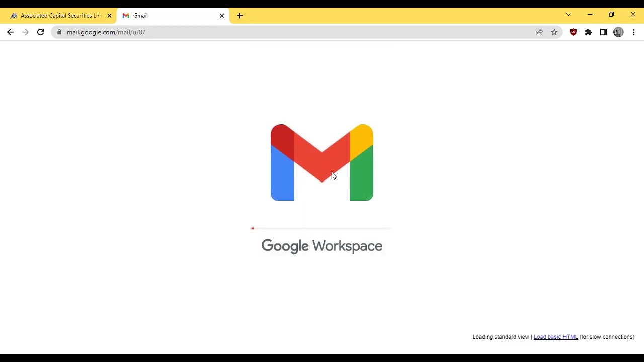This screenshot has width=644, height=362.
Task: Click the mail.google.com address bar
Action: tap(297, 32)
